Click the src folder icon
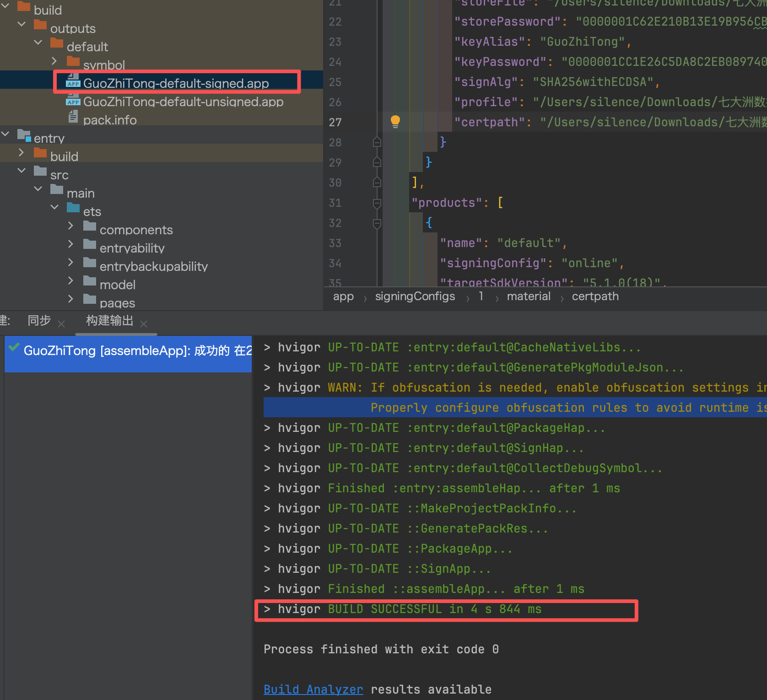 coord(40,171)
